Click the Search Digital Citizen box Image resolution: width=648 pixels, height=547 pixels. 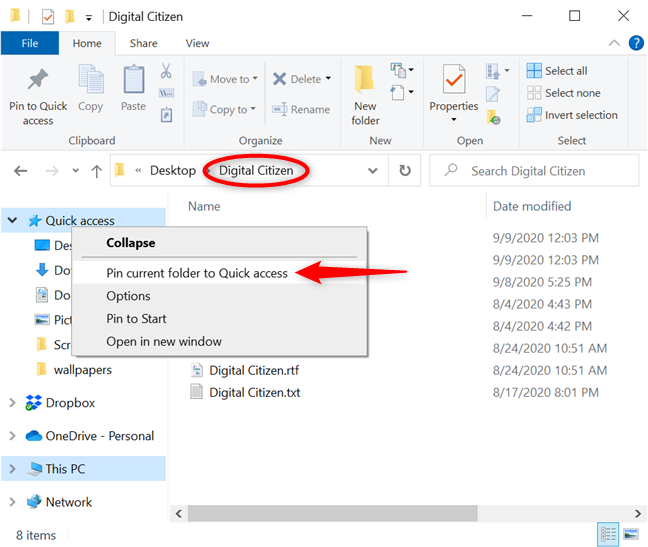coord(534,170)
